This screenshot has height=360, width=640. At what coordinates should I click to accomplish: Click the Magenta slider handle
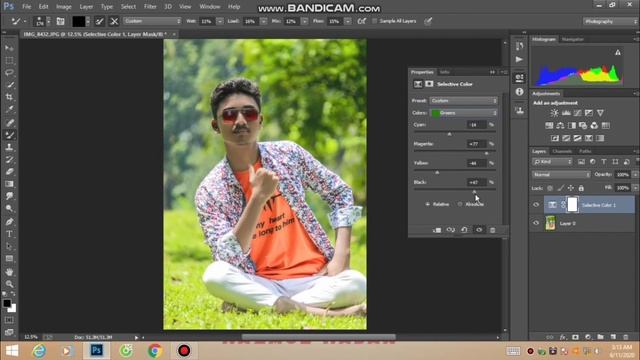(x=486, y=153)
